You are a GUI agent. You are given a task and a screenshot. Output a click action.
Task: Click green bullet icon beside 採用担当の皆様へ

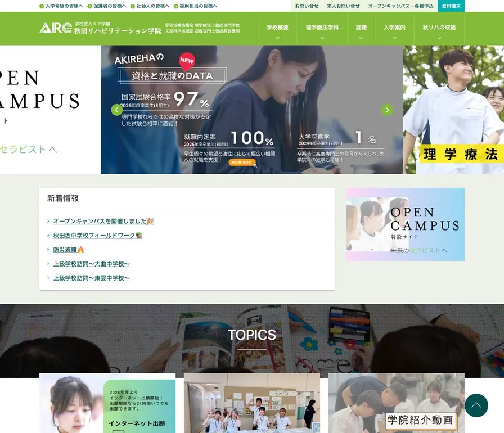[176, 6]
